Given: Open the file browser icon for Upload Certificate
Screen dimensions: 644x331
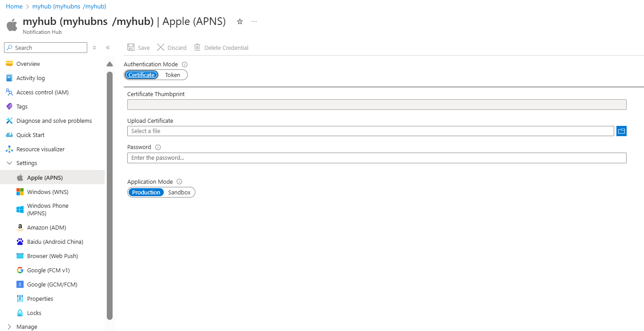Looking at the screenshot, I should pos(621,131).
